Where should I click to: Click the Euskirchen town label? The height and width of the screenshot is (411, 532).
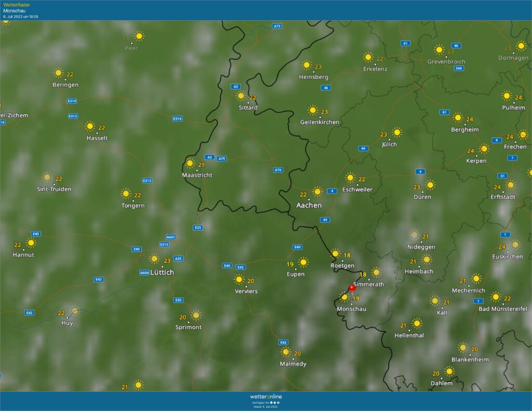tap(508, 257)
